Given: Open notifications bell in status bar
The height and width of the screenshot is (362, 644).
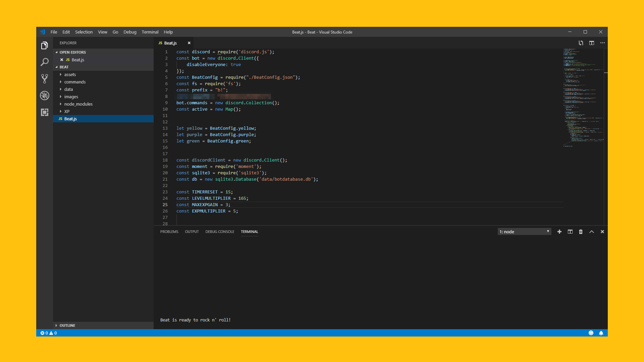Looking at the screenshot, I should 601,333.
